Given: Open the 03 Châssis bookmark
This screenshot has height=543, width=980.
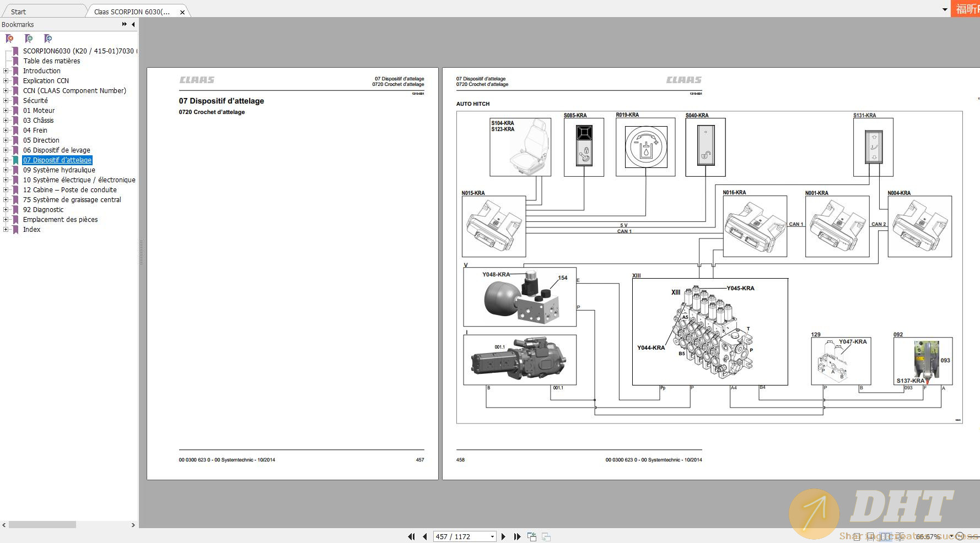Looking at the screenshot, I should [38, 120].
